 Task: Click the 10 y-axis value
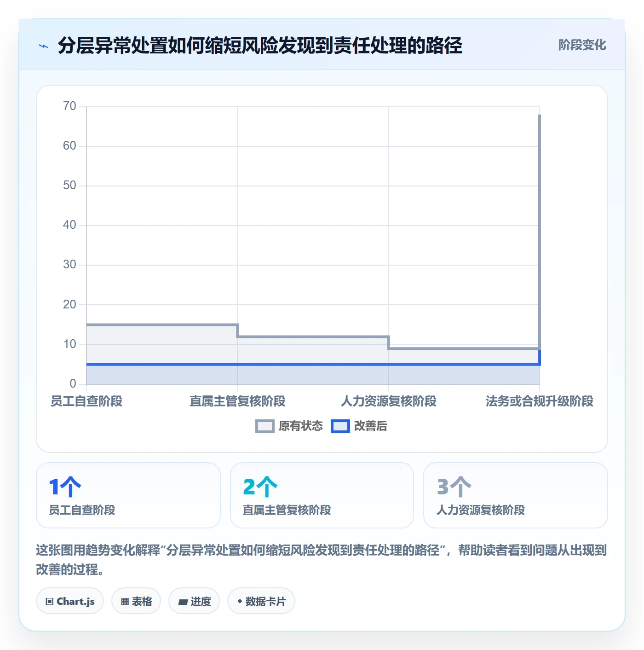tap(69, 344)
